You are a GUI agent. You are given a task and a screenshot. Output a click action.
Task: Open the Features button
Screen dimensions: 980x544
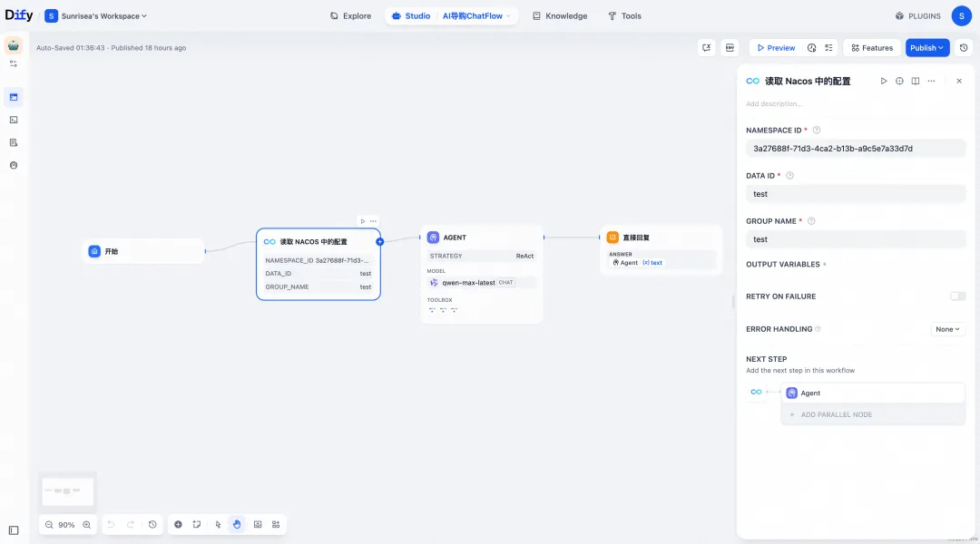pyautogui.click(x=872, y=47)
